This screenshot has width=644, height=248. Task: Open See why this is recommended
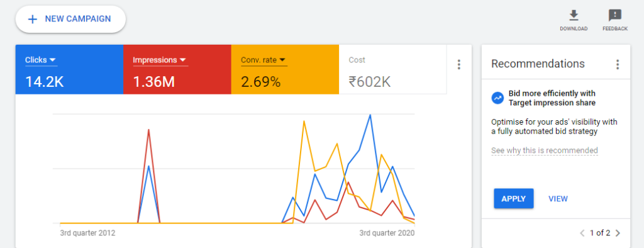pos(545,150)
